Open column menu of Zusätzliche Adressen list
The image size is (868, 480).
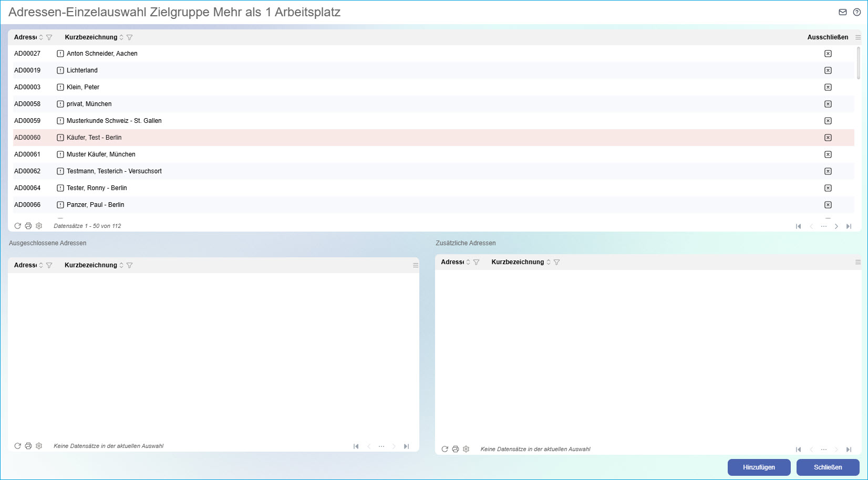[x=858, y=262]
